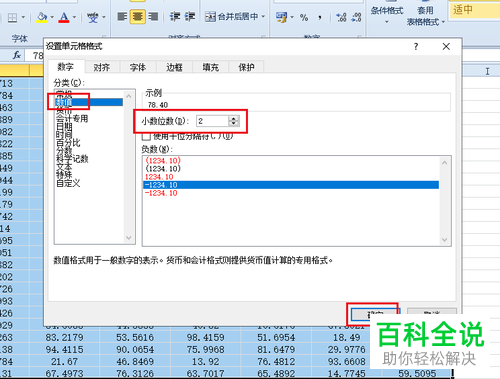Click category list scrollbar down arrow
The height and width of the screenshot is (379, 500).
click(x=129, y=238)
